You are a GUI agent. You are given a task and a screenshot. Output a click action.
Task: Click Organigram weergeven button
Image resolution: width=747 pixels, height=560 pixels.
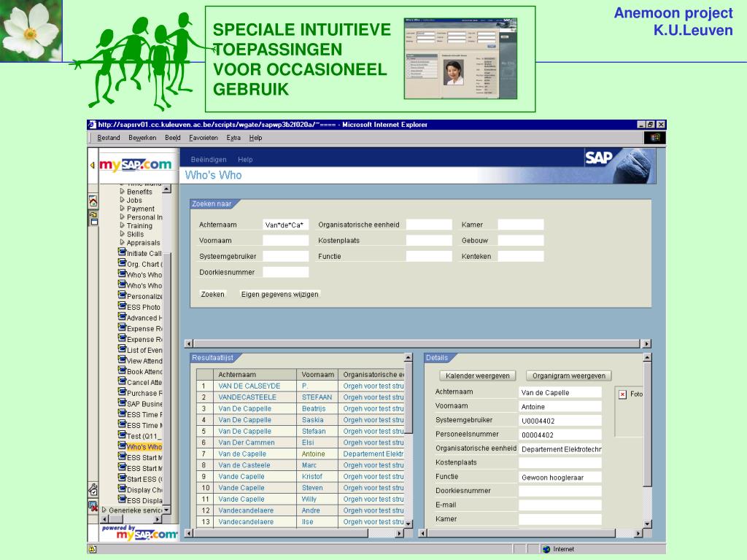569,376
